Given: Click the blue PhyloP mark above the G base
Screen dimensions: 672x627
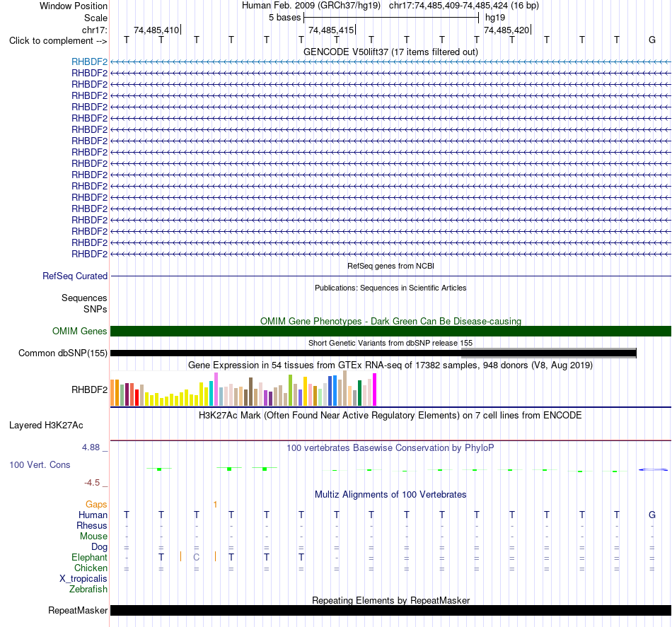Looking at the screenshot, I should pyautogui.click(x=653, y=470).
